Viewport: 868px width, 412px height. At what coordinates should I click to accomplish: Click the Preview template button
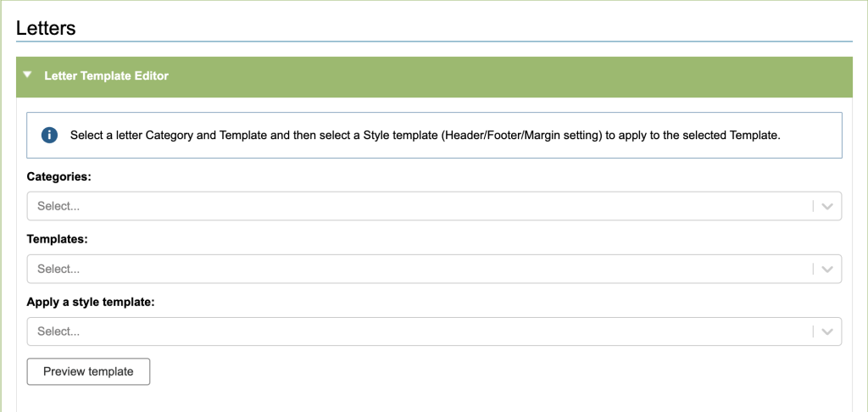(x=88, y=371)
